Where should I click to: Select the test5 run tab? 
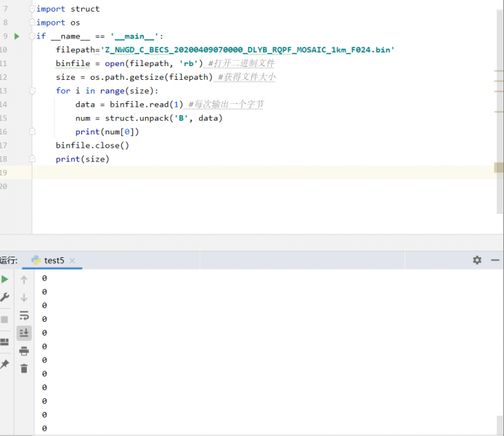54,260
